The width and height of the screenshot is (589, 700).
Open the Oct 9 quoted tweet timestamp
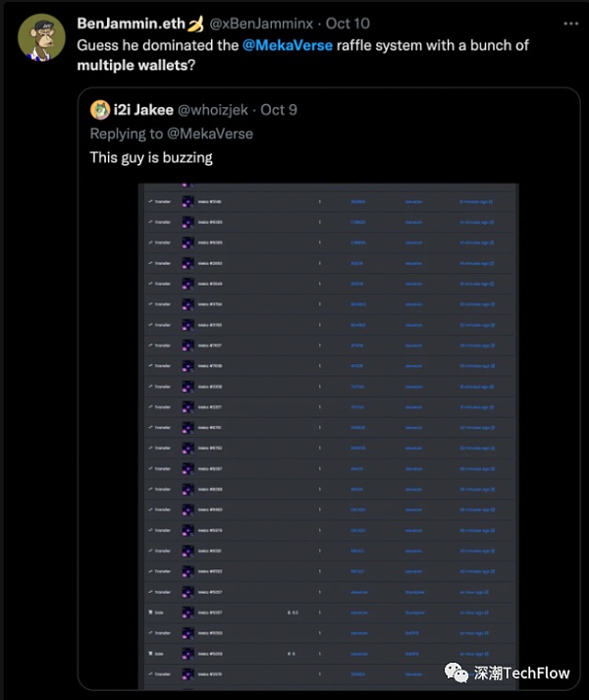click(x=279, y=110)
